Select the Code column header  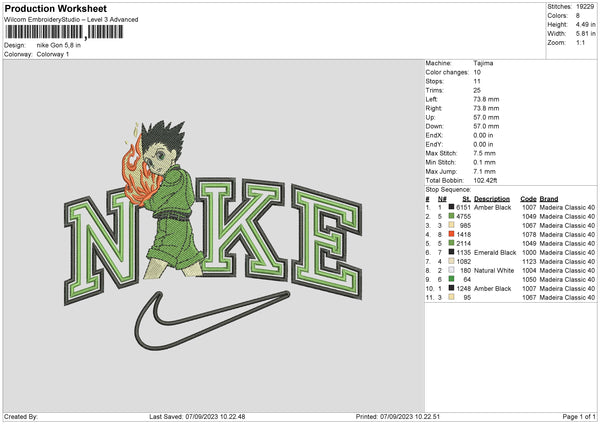pyautogui.click(x=528, y=199)
